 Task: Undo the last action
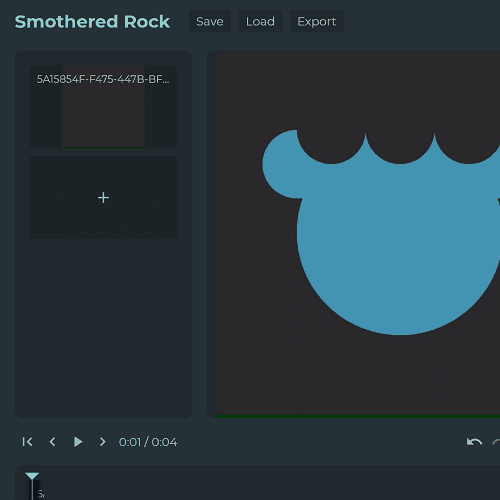click(x=474, y=442)
